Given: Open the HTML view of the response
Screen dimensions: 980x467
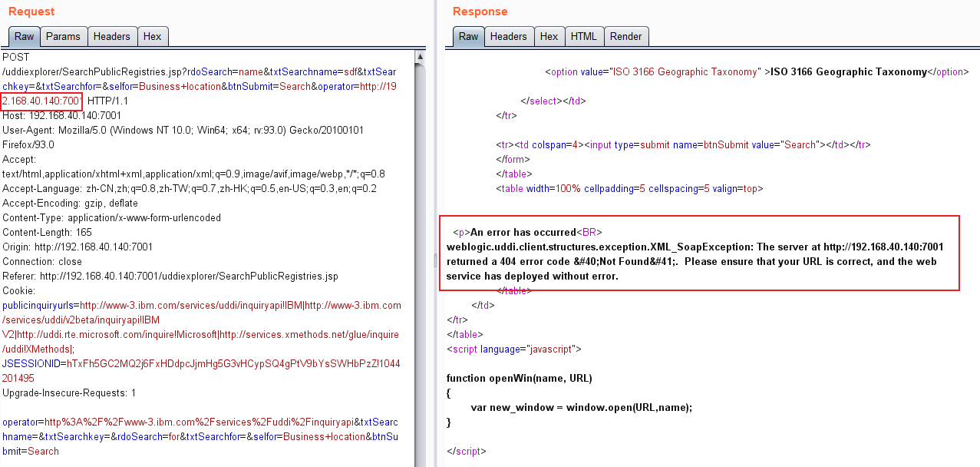Looking at the screenshot, I should (x=584, y=36).
